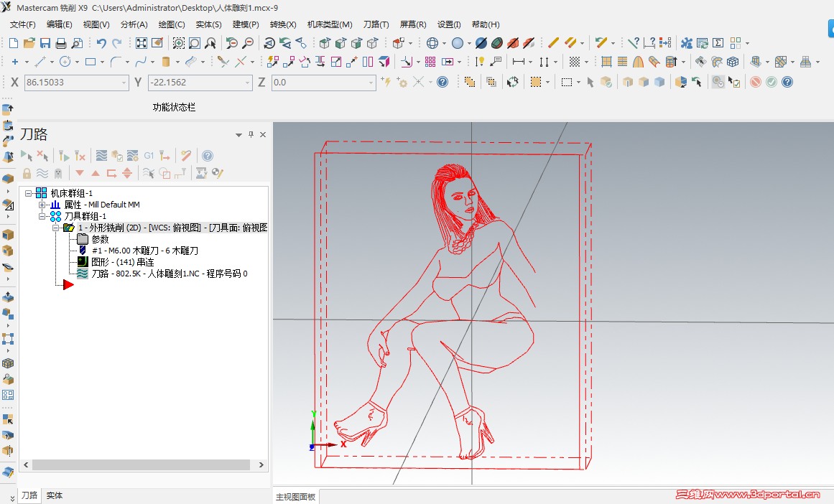Fit geometry to screen icon
This screenshot has height=504, width=834.
[x=142, y=43]
